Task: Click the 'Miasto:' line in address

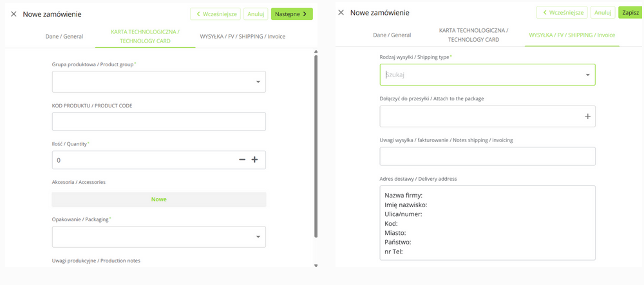Action: pos(395,233)
